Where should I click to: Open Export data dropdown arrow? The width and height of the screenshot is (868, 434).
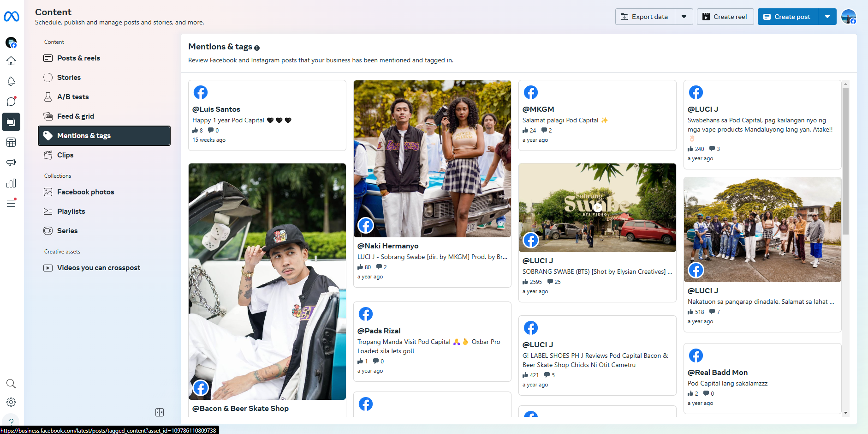coord(684,17)
